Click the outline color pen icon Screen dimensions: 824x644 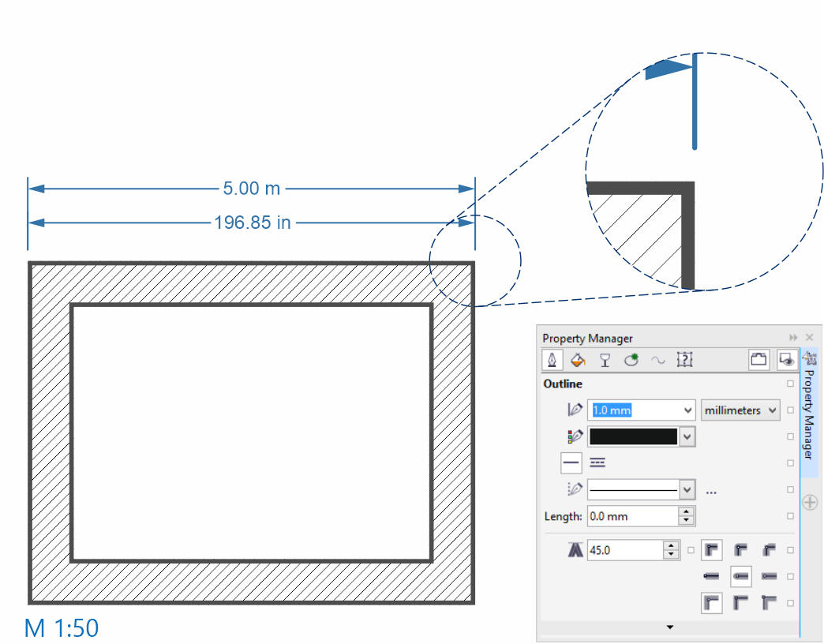click(x=575, y=436)
